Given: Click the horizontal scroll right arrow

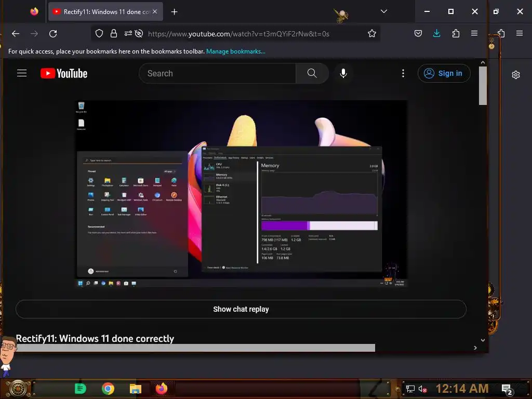Looking at the screenshot, I should pos(475,348).
